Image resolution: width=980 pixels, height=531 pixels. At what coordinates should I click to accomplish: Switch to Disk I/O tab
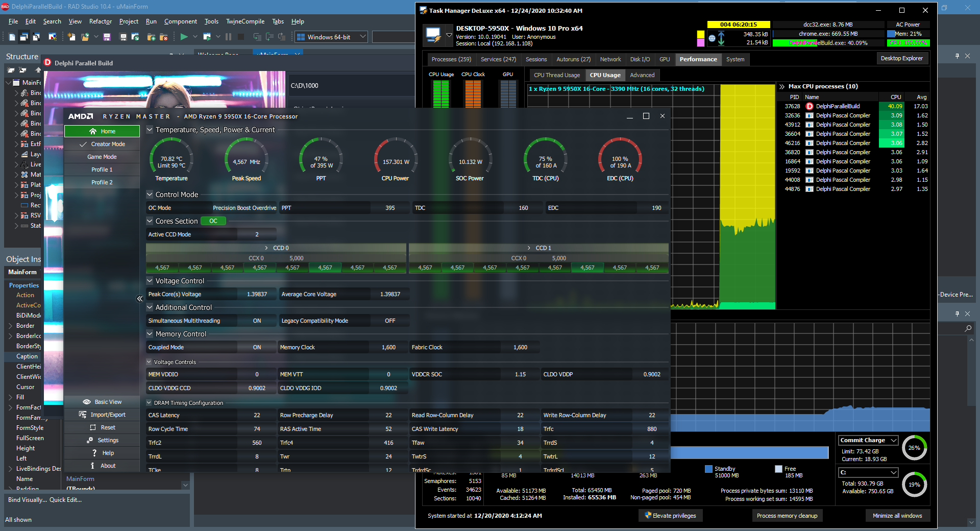(640, 59)
